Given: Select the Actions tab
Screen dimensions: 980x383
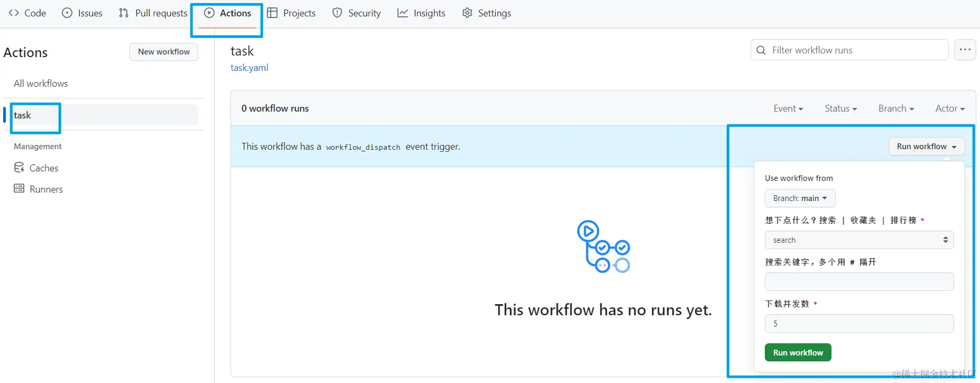Looking at the screenshot, I should 228,13.
